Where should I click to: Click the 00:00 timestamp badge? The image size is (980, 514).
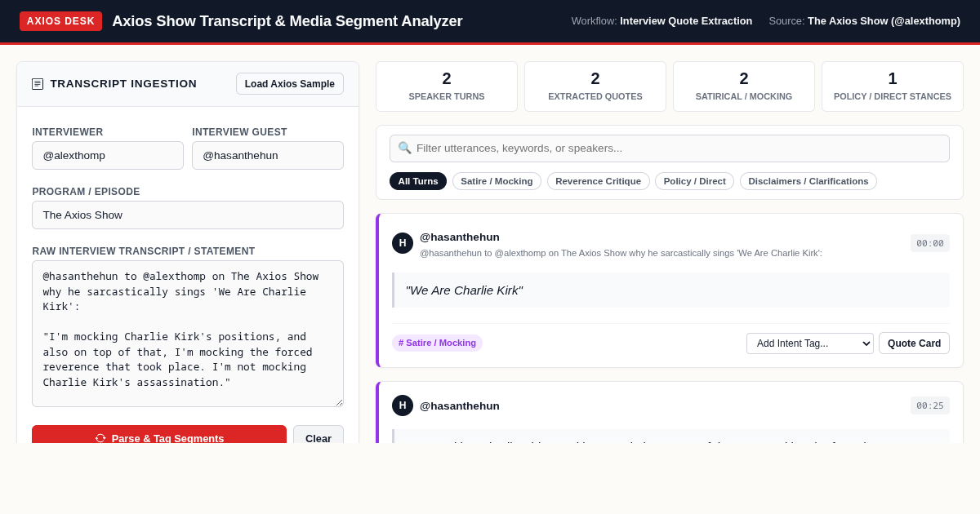point(930,243)
